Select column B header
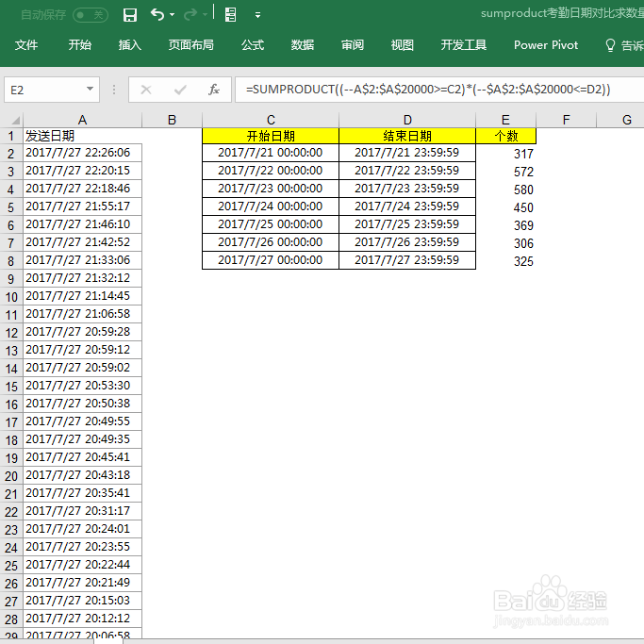 [173, 120]
